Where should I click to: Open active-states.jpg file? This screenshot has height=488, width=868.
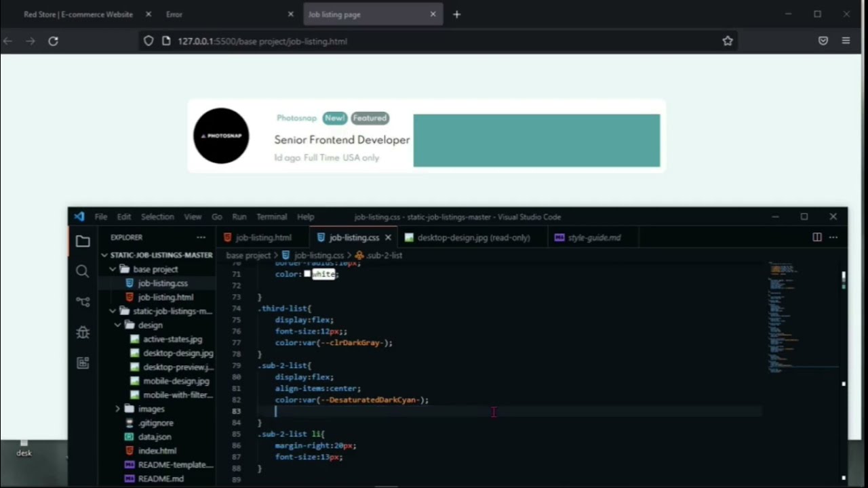[172, 340]
